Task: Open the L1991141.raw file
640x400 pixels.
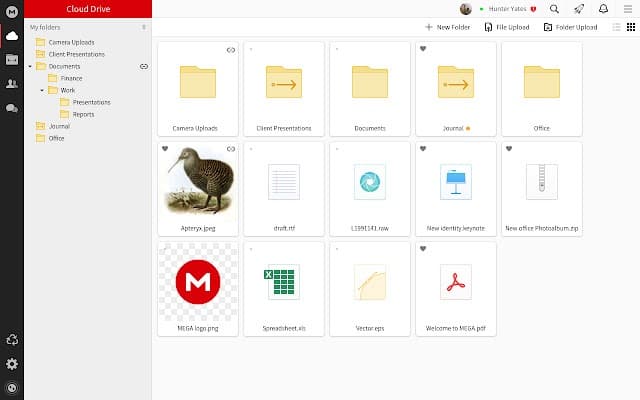Action: pyautogui.click(x=370, y=189)
